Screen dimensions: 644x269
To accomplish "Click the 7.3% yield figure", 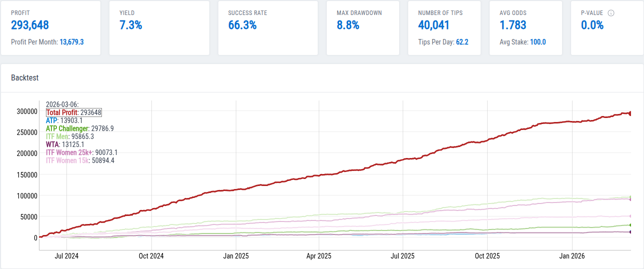I will coord(131,25).
